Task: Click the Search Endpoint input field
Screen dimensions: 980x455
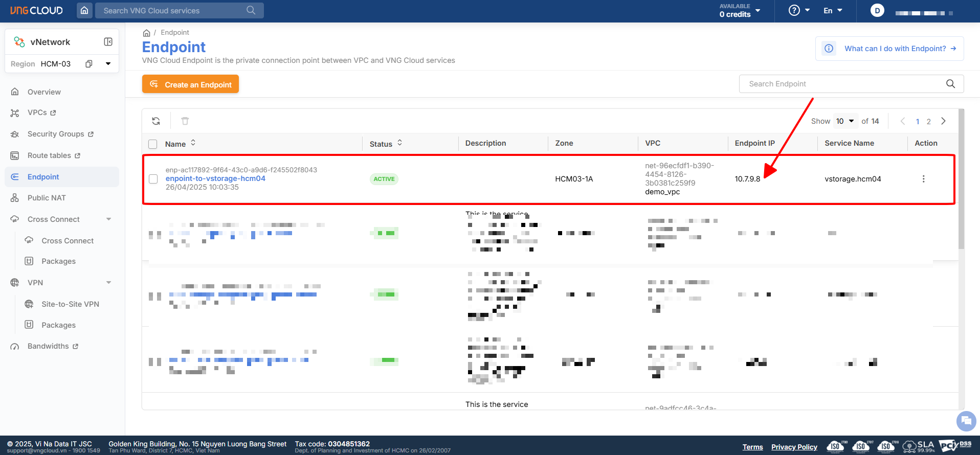Action: pyautogui.click(x=839, y=84)
